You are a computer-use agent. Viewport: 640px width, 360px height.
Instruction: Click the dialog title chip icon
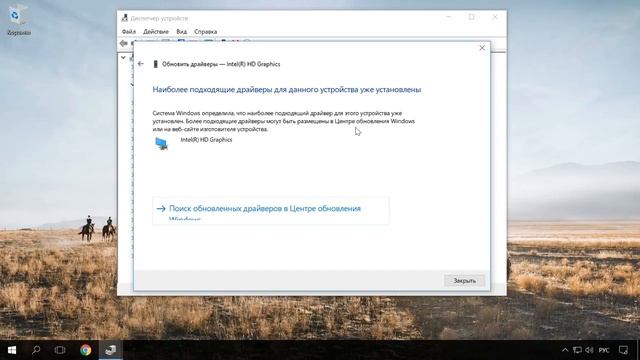[x=155, y=64]
